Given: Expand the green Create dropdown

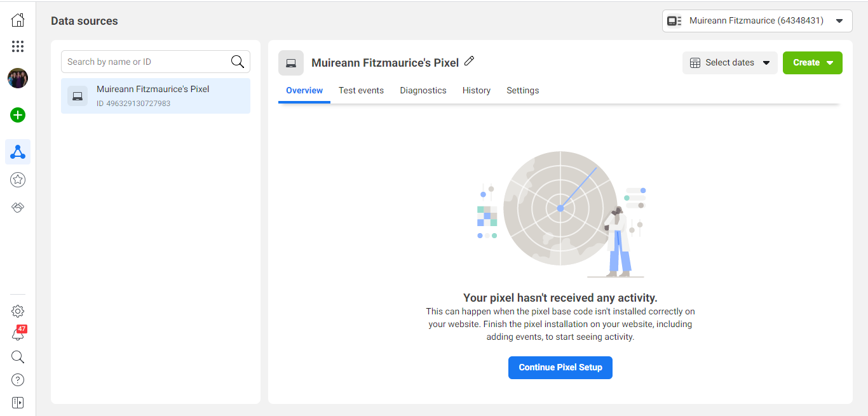Looking at the screenshot, I should [812, 63].
